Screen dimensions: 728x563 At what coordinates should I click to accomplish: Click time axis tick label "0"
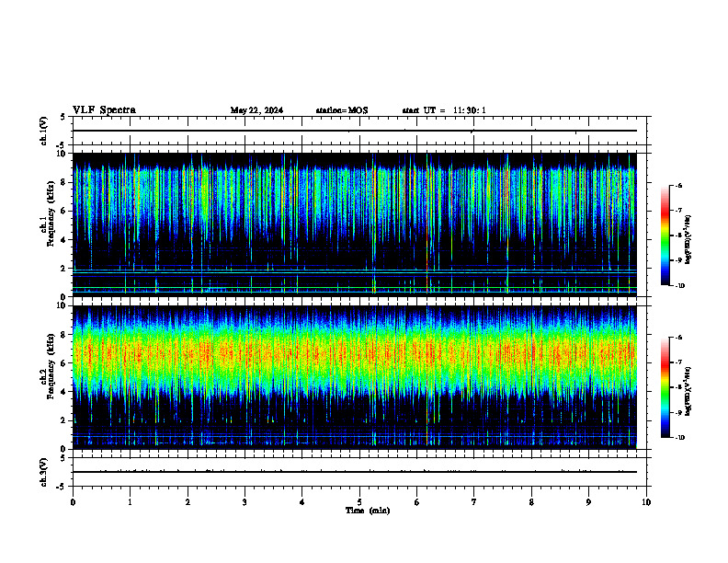point(73,502)
